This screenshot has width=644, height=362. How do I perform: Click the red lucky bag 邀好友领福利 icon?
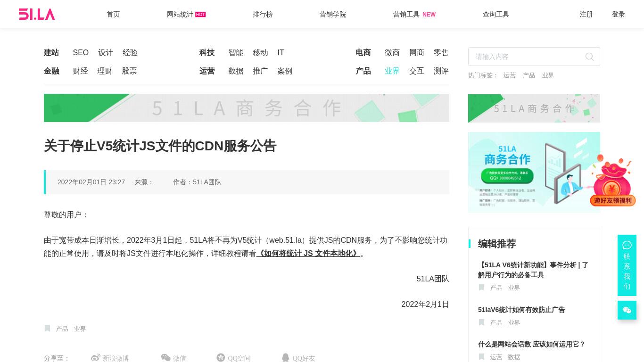(x=612, y=181)
